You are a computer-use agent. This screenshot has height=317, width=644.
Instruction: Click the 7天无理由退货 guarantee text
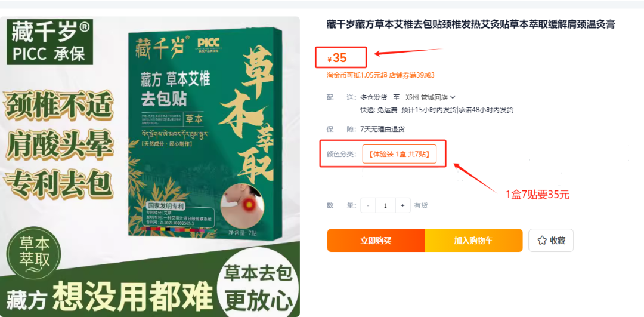pyautogui.click(x=382, y=129)
